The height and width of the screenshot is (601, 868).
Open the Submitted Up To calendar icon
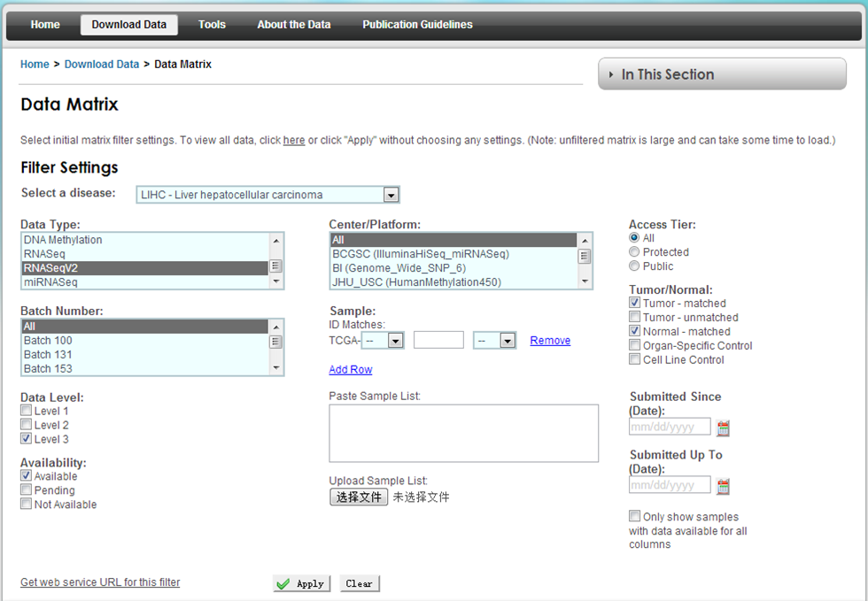pos(724,486)
